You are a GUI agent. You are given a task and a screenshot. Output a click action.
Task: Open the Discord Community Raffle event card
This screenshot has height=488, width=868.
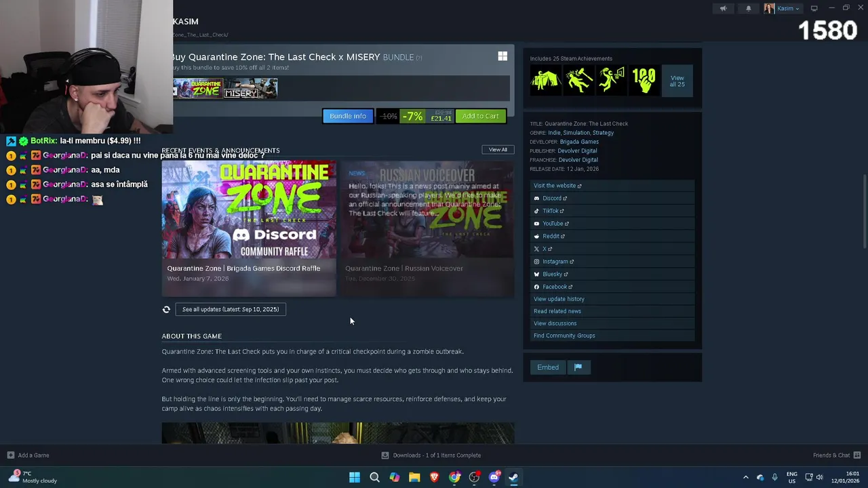pyautogui.click(x=249, y=228)
